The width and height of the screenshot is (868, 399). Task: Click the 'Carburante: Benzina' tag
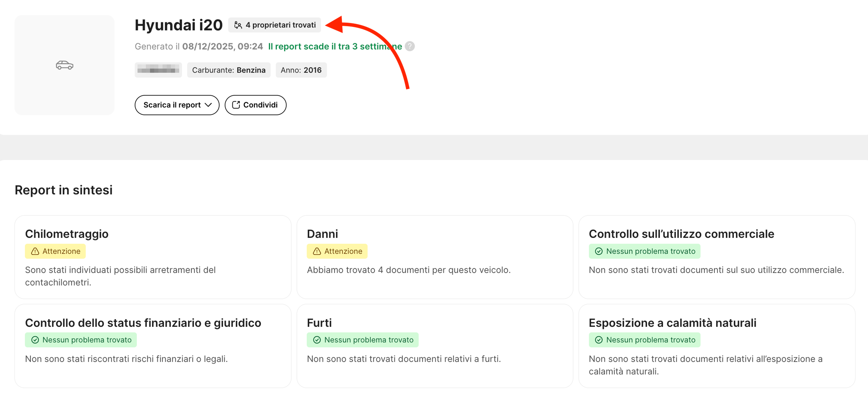229,70
